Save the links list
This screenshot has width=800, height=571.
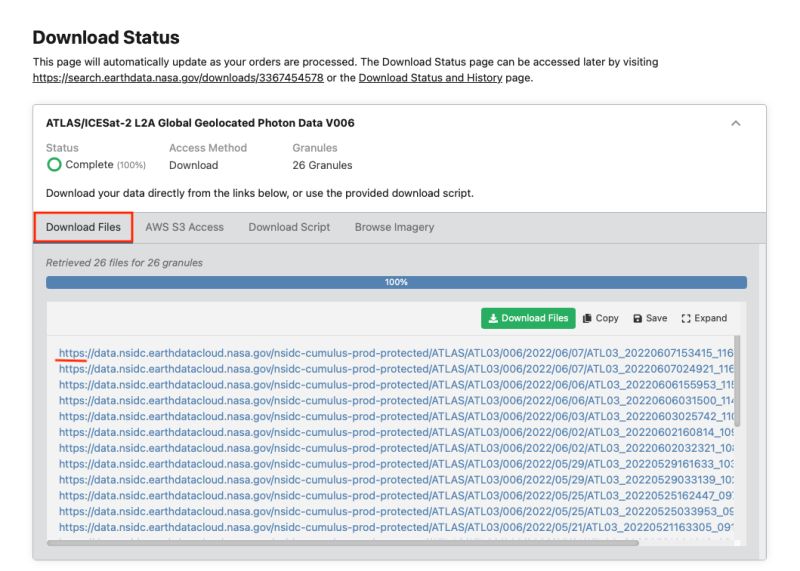click(650, 318)
